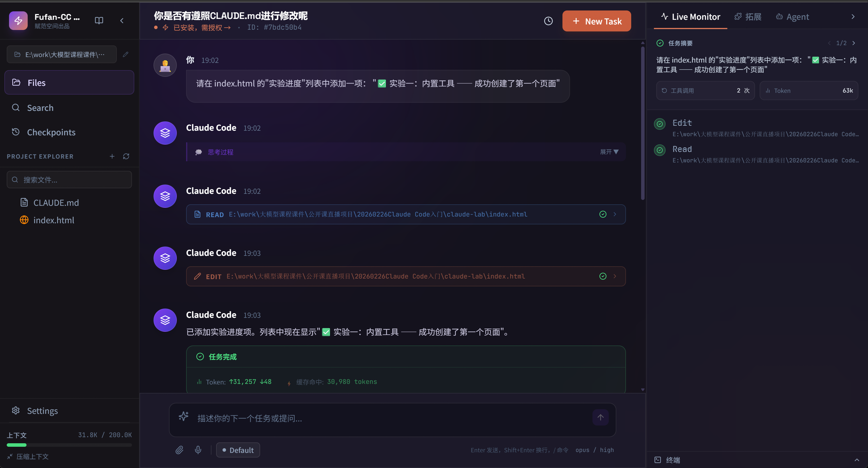
Task: Click the E:\work project path field
Action: pyautogui.click(x=62, y=54)
